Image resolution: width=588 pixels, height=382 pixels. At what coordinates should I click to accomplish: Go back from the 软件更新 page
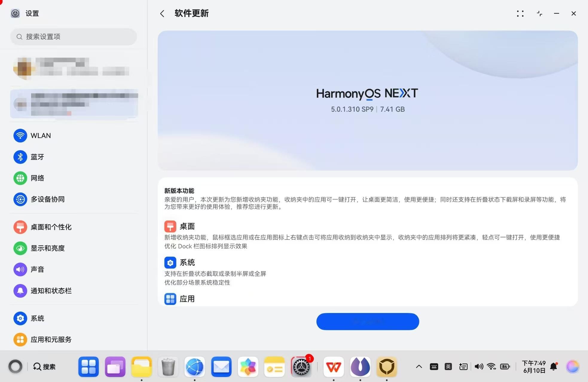point(162,13)
